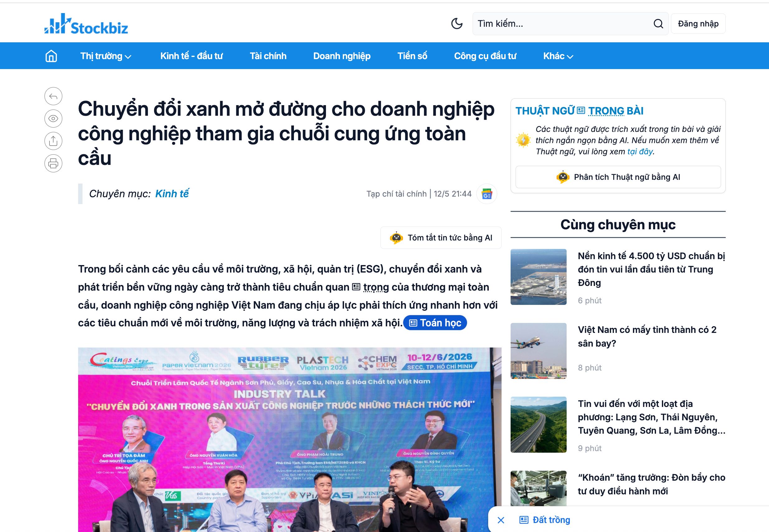
Task: Open the Stockbiz logo homepage
Action: pyautogui.click(x=86, y=24)
